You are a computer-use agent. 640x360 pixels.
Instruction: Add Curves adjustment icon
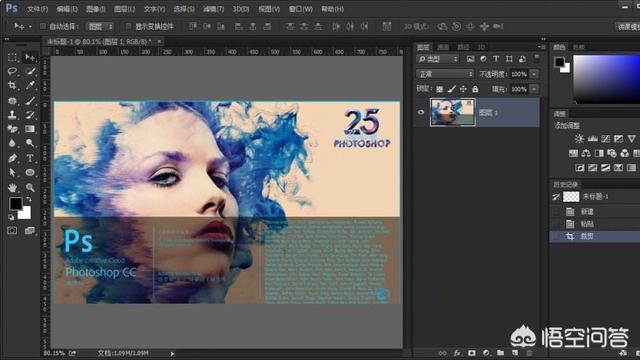[x=606, y=139]
